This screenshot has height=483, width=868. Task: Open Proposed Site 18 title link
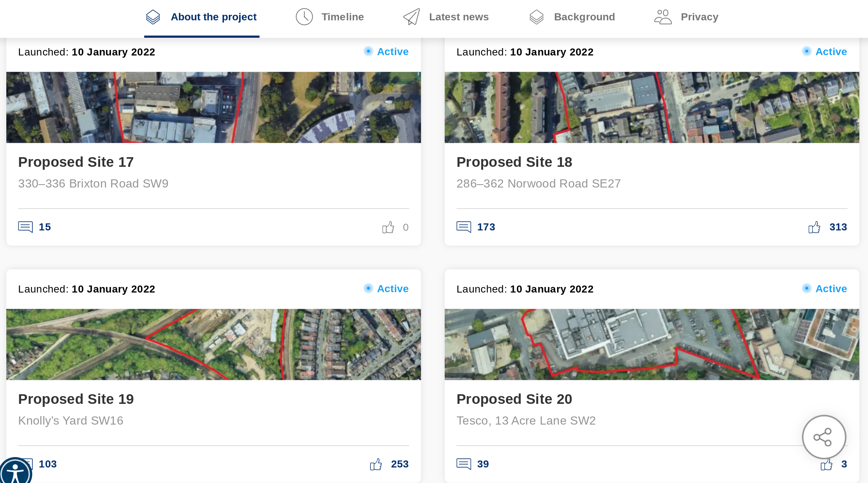[514, 162]
